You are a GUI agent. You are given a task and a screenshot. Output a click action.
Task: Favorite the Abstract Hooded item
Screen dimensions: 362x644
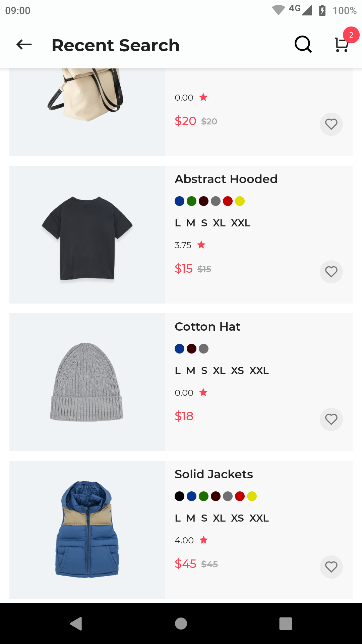[331, 272]
